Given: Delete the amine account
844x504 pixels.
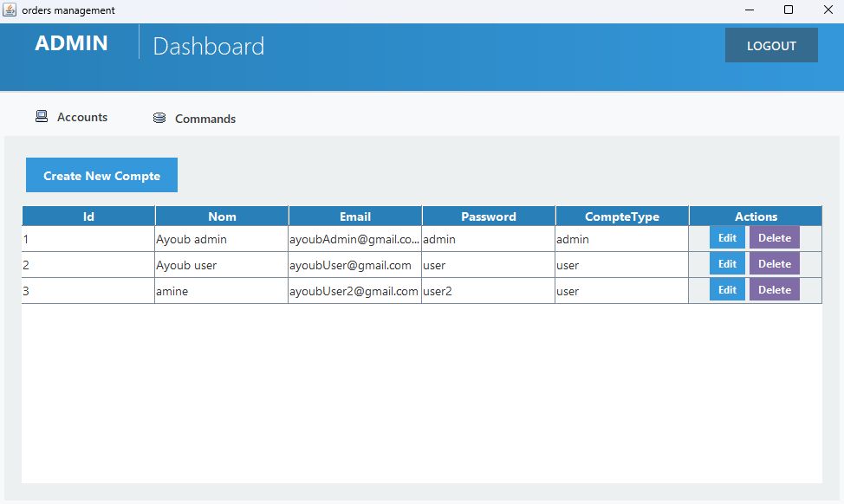Looking at the screenshot, I should point(775,289).
